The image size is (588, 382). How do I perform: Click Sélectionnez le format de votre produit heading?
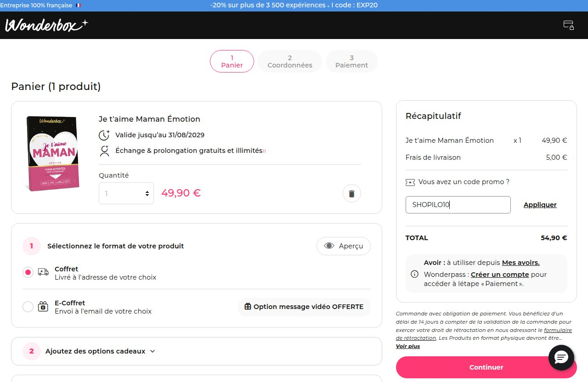point(116,246)
